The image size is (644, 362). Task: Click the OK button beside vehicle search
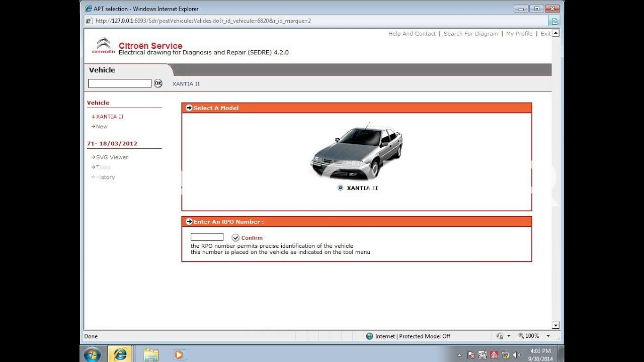click(158, 83)
